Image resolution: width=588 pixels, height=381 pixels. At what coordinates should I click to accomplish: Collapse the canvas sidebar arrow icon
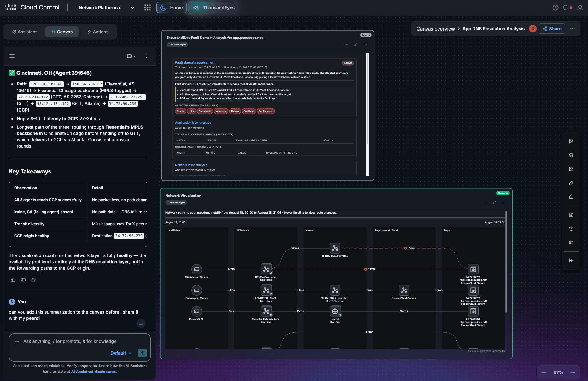pos(571,261)
